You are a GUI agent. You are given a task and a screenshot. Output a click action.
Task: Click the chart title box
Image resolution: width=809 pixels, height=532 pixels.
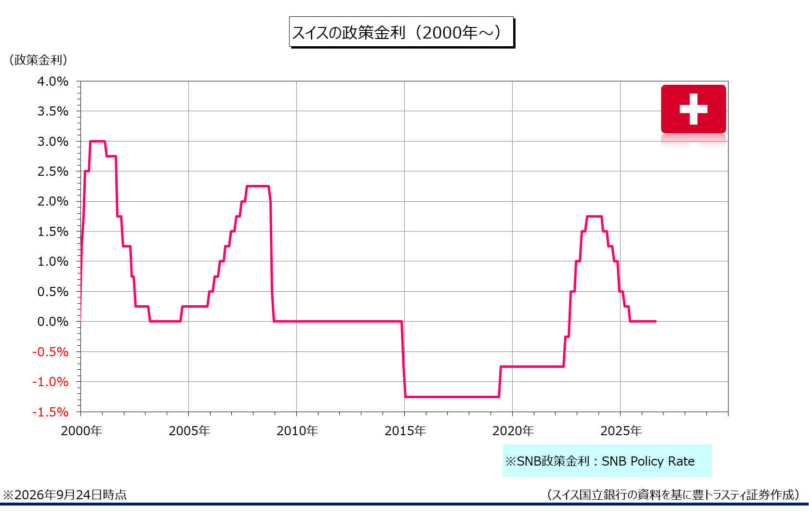point(402,32)
